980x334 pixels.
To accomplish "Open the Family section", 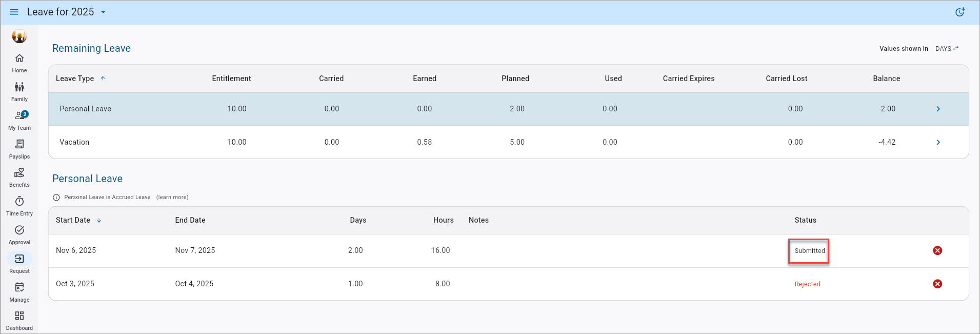I will pos(19,87).
